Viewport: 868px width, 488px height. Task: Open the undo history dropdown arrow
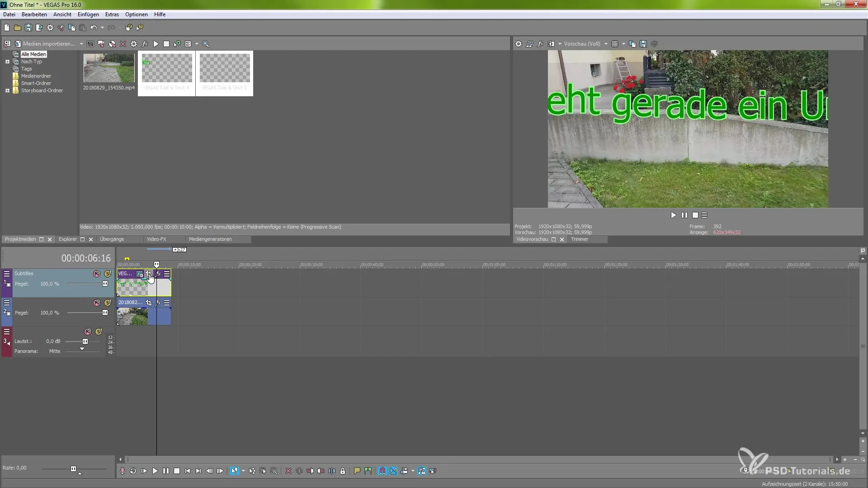coord(102,28)
